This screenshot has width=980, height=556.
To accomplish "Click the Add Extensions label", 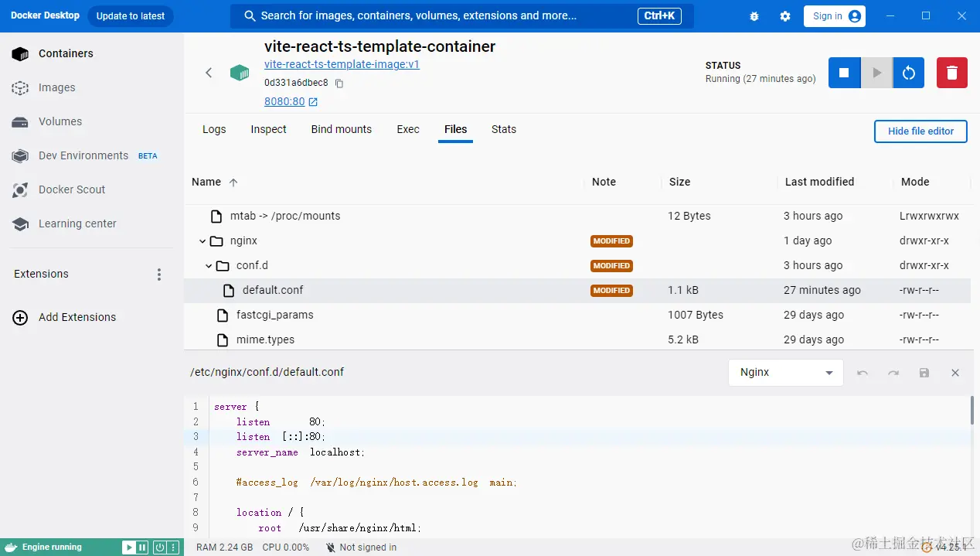I will click(x=77, y=317).
